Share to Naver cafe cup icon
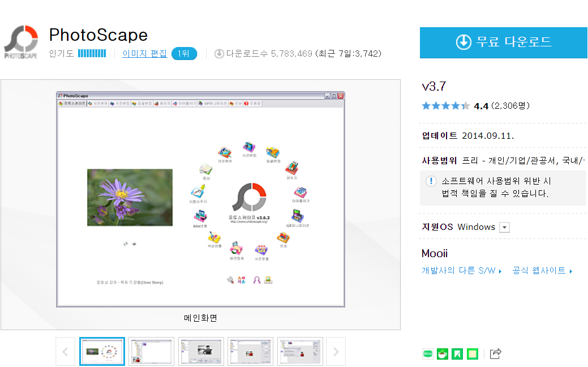 click(x=443, y=353)
